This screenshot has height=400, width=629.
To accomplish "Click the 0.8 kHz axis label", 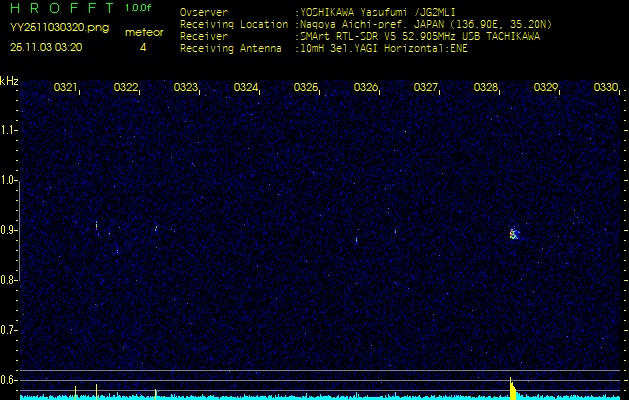I will 8,280.
